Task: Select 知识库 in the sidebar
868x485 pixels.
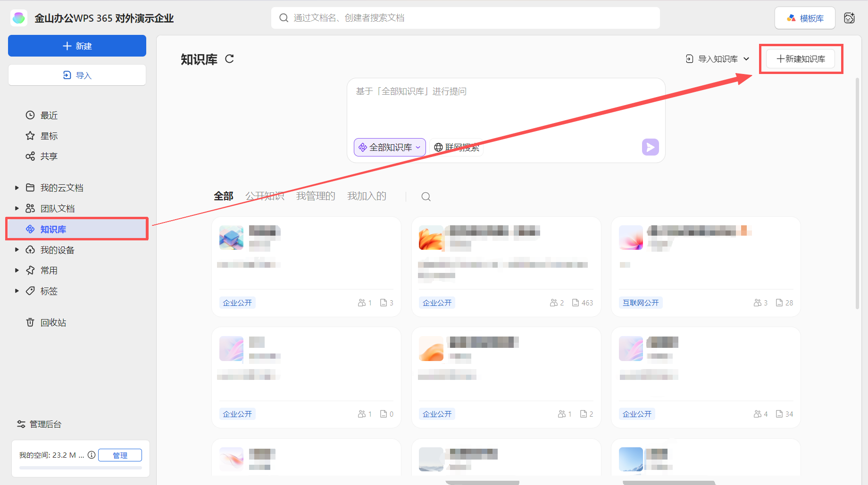Action: point(77,229)
